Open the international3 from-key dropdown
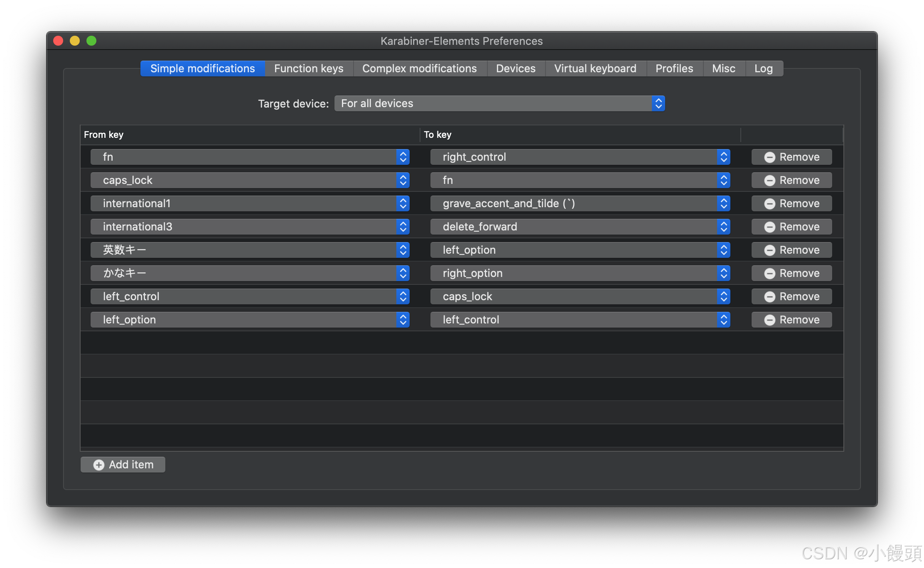This screenshot has width=924, height=568. pyautogui.click(x=250, y=227)
